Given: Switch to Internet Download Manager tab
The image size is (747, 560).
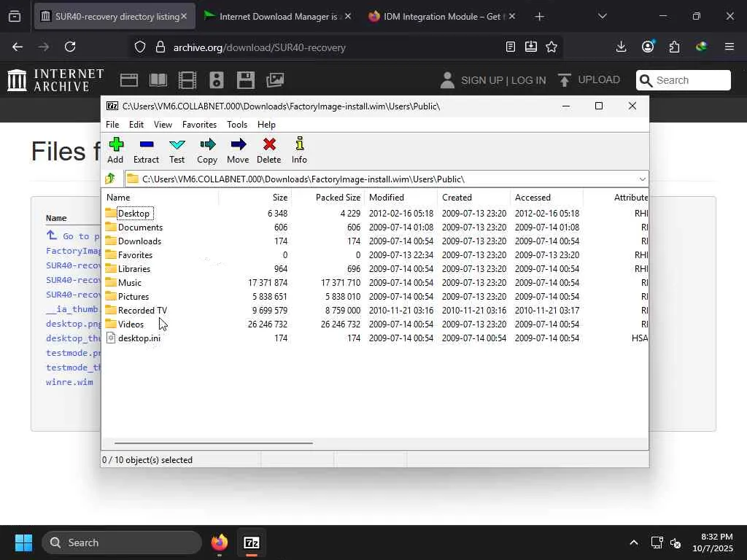Looking at the screenshot, I should point(277,16).
